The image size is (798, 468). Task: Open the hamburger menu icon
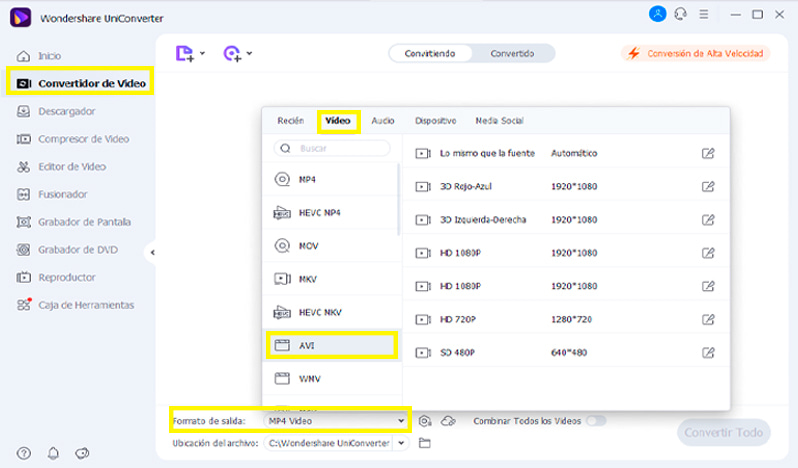(704, 14)
